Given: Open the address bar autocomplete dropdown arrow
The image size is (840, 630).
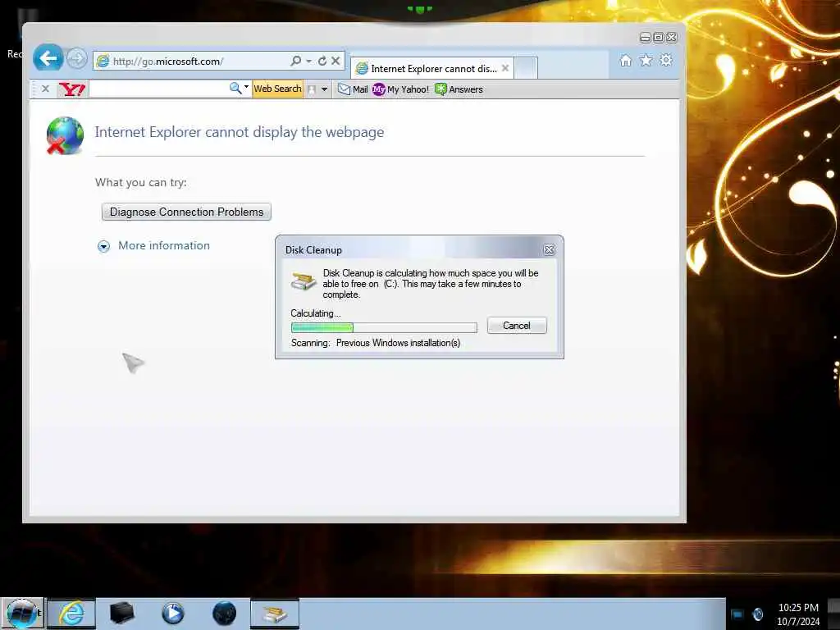Looking at the screenshot, I should [309, 61].
